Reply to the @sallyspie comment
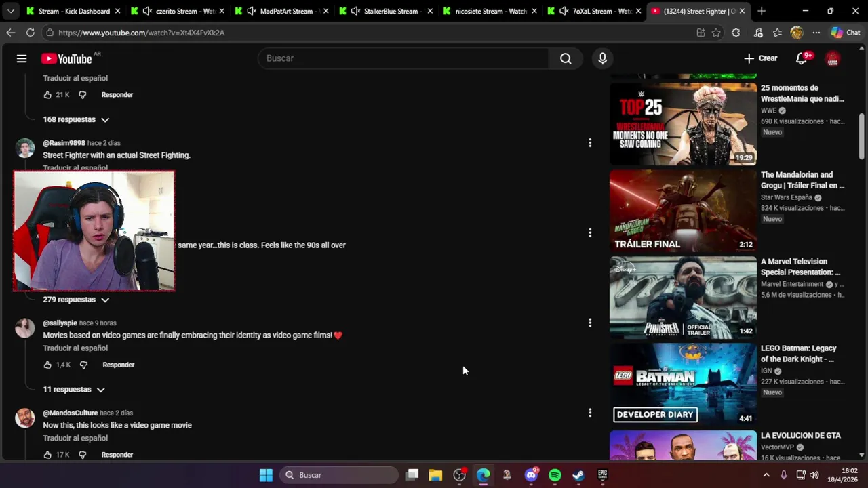The image size is (868, 488). coord(119,365)
